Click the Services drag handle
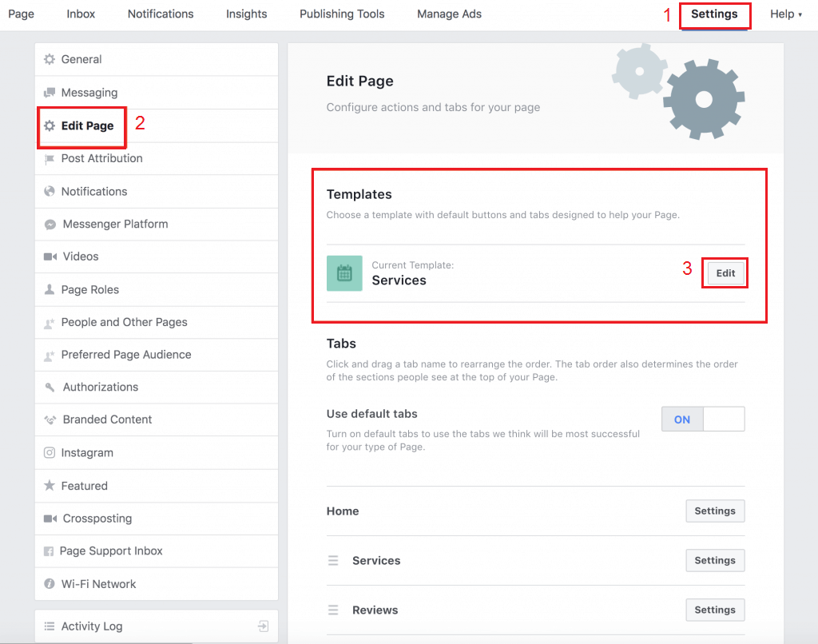 click(334, 560)
